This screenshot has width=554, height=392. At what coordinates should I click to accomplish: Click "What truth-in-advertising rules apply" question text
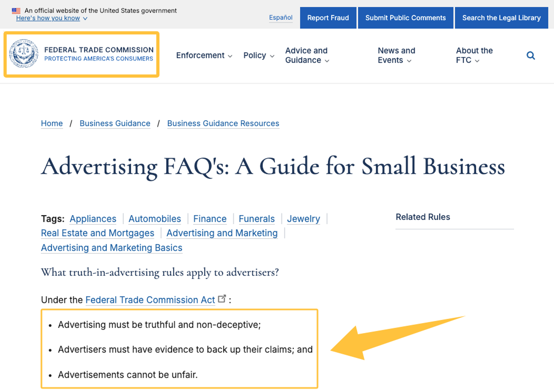[160, 273]
